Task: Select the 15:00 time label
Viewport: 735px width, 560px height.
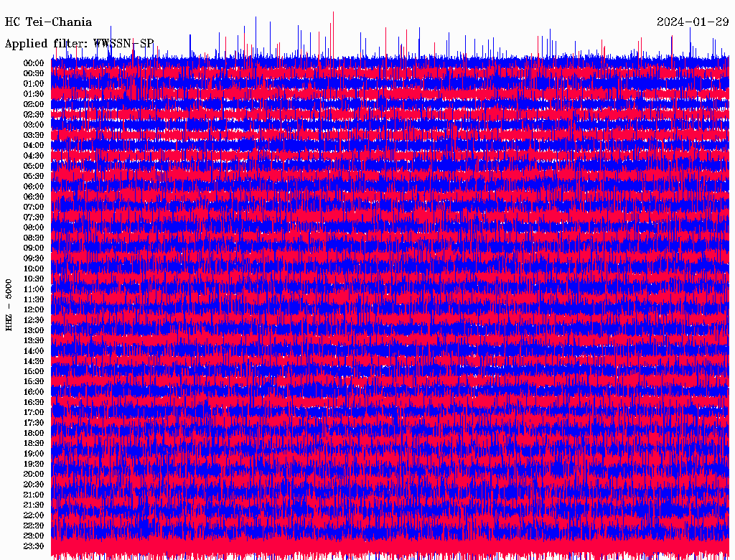Action: [x=34, y=371]
